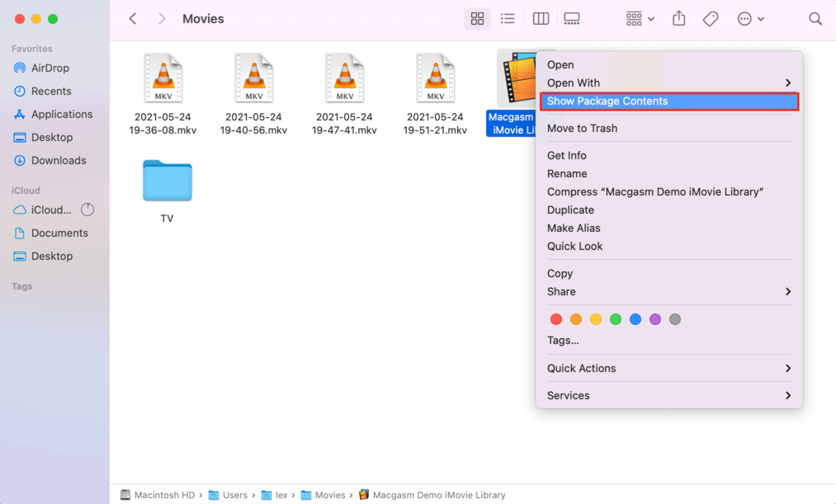Go forward with the right chevron button

(x=162, y=19)
